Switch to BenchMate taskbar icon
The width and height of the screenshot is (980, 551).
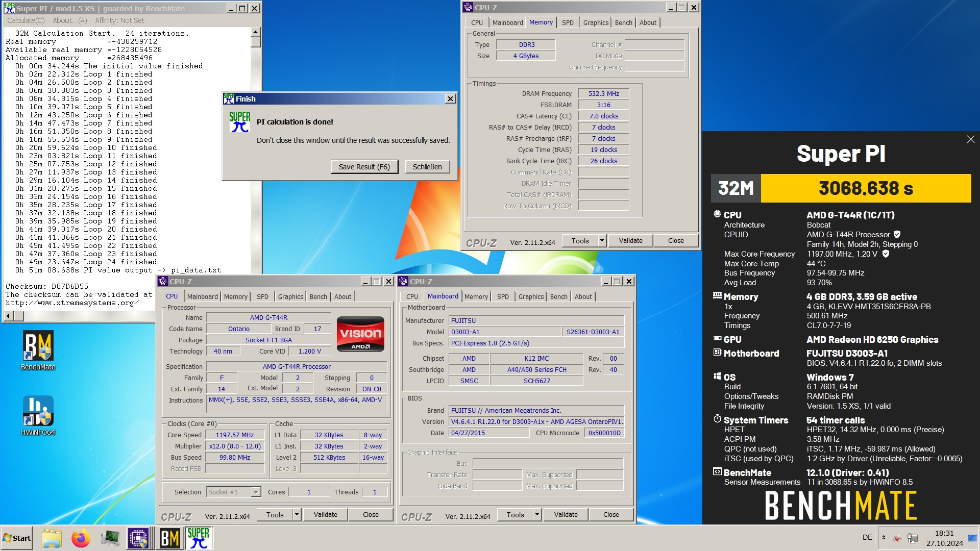click(x=169, y=538)
